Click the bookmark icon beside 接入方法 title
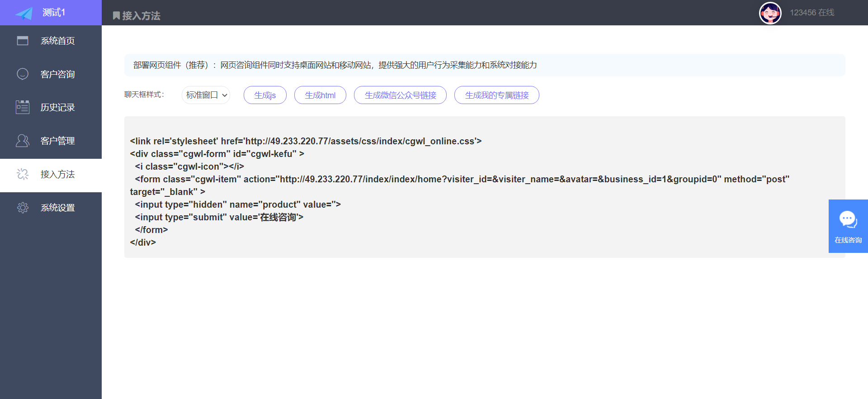Viewport: 868px width, 399px height. tap(116, 16)
